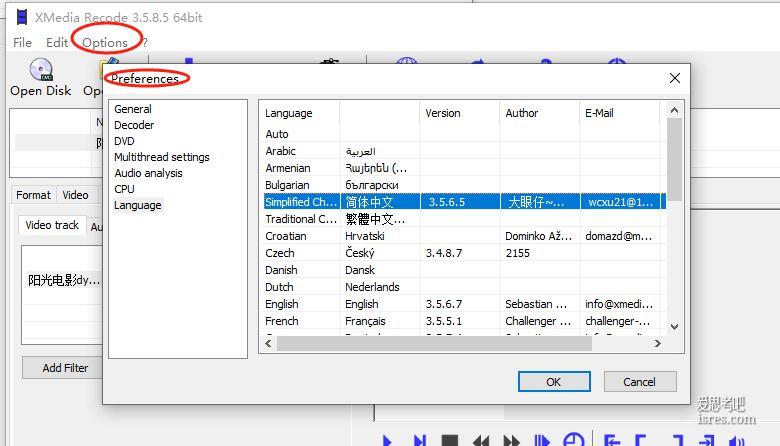This screenshot has height=446, width=780.
Task: Select the General preferences category
Action: tap(133, 109)
